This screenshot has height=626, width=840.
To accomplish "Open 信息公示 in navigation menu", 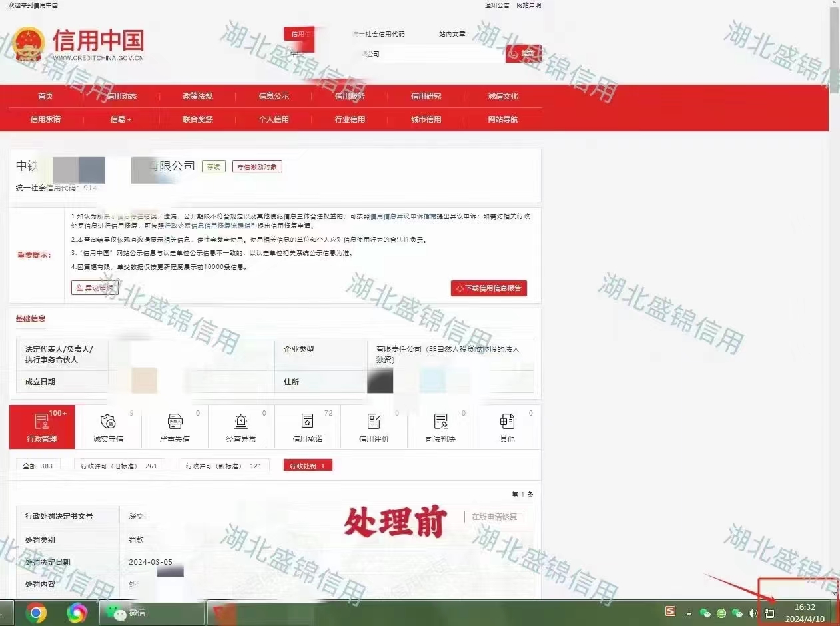I will (x=274, y=96).
